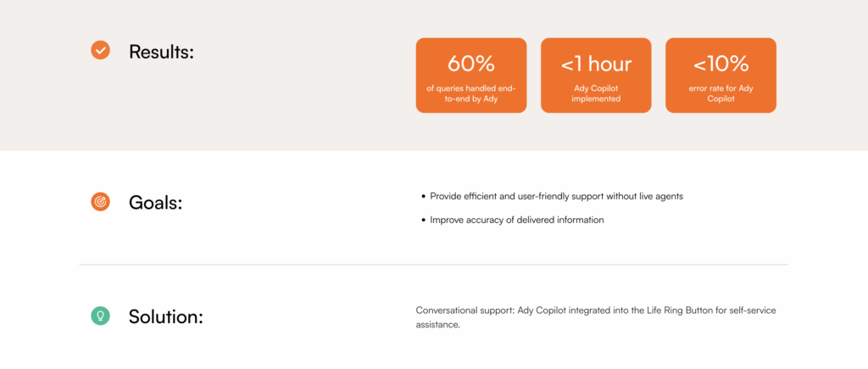The width and height of the screenshot is (868, 369).
Task: Click the <1 hour figure in middle card
Action: 596,64
